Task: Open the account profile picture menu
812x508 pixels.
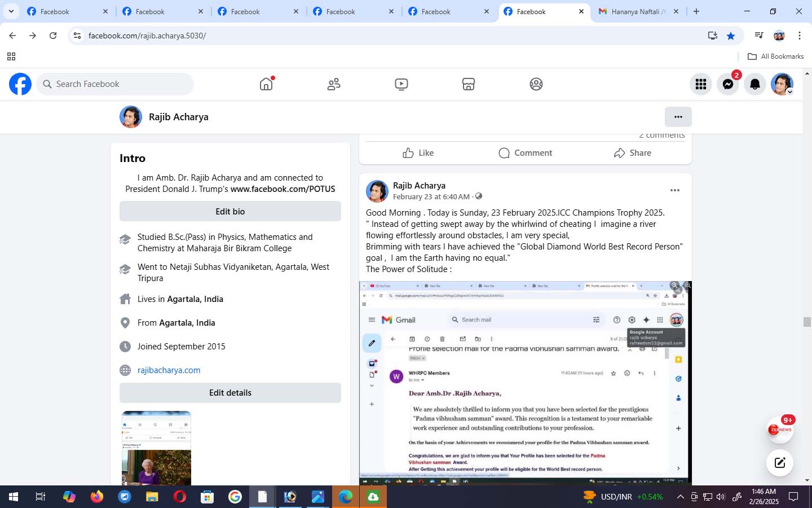Action: pos(782,84)
